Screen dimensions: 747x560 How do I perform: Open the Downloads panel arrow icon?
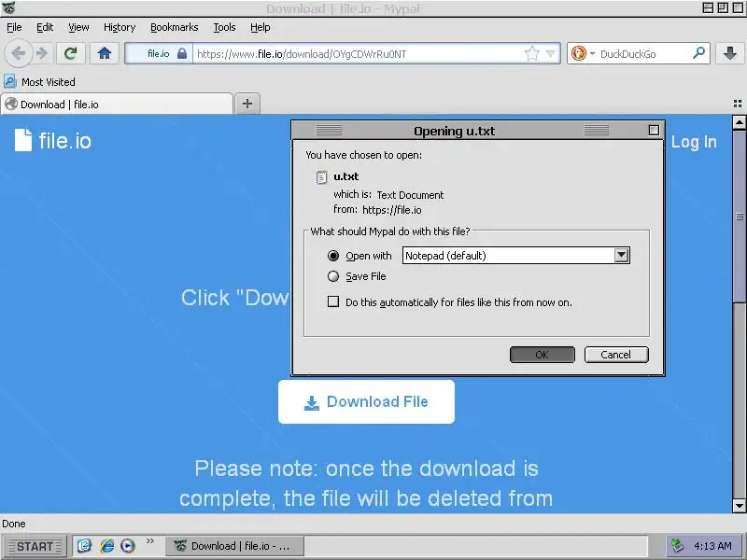(x=730, y=53)
